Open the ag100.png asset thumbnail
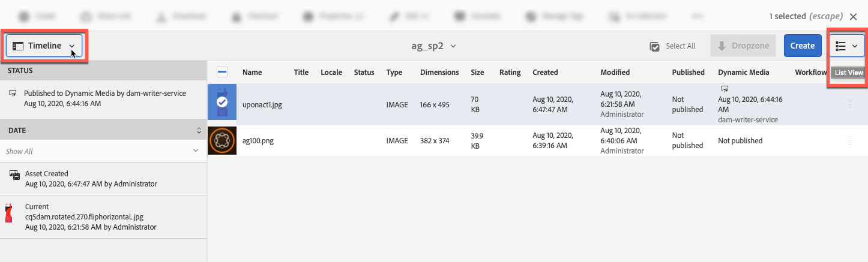 pos(222,141)
